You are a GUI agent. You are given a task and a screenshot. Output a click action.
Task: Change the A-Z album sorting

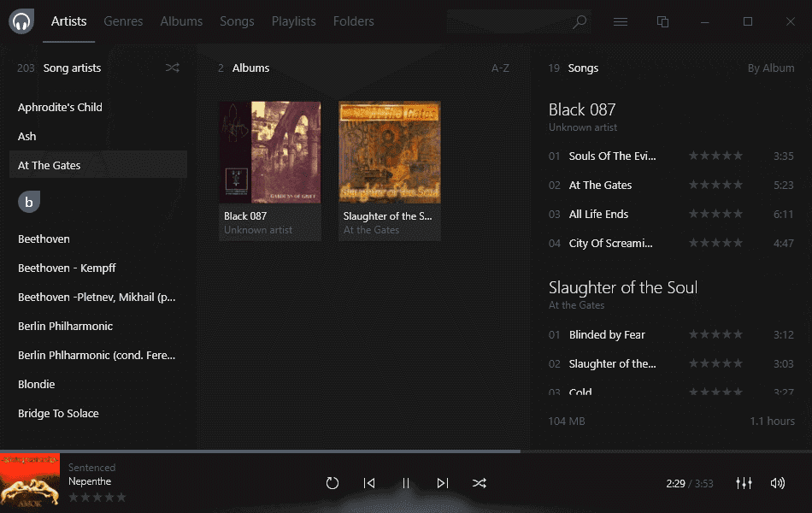click(x=501, y=68)
